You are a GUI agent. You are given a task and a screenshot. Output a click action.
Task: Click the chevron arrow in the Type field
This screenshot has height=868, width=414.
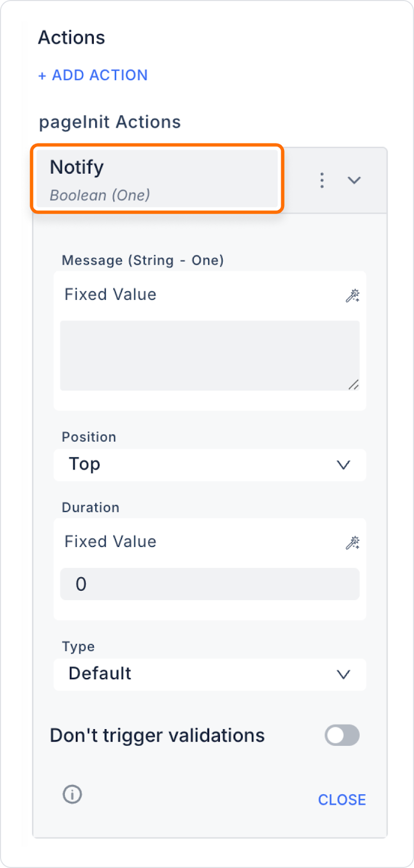point(343,674)
